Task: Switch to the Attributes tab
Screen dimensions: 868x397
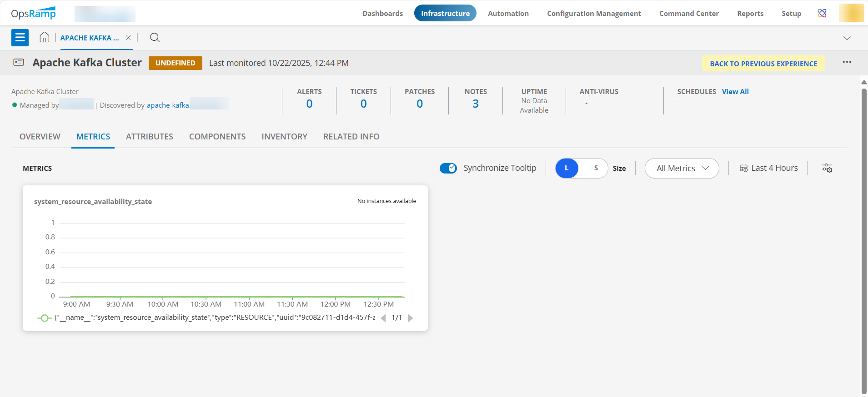Action: [150, 137]
